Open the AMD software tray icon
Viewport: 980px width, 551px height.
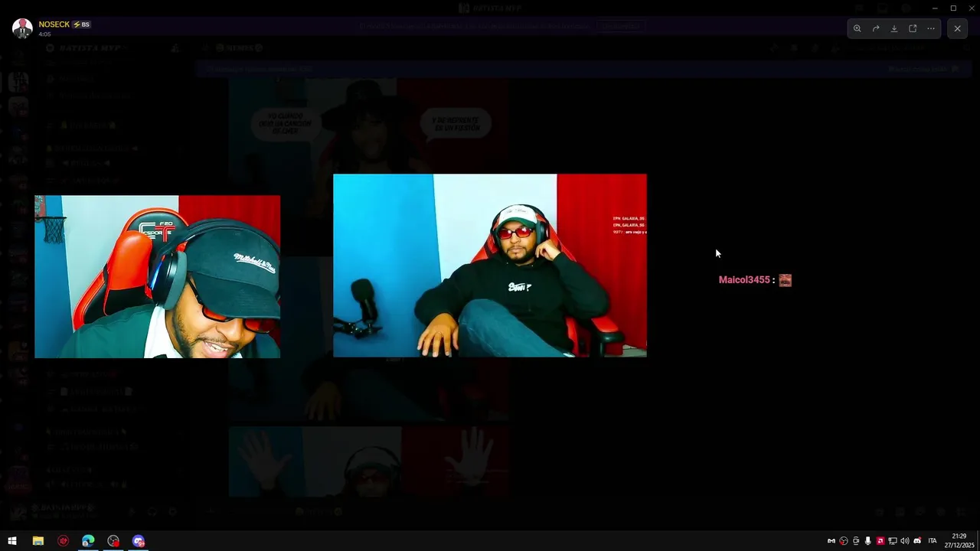click(880, 541)
